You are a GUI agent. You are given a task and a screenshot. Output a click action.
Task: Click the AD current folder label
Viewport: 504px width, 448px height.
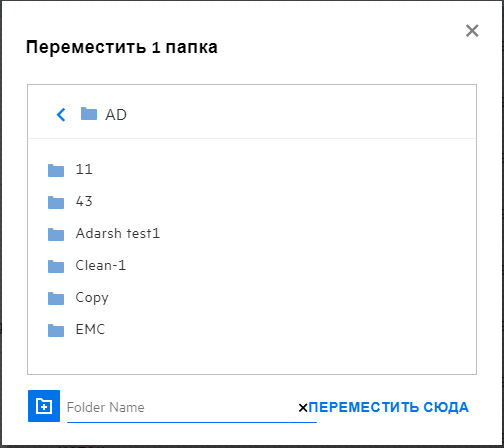click(116, 115)
